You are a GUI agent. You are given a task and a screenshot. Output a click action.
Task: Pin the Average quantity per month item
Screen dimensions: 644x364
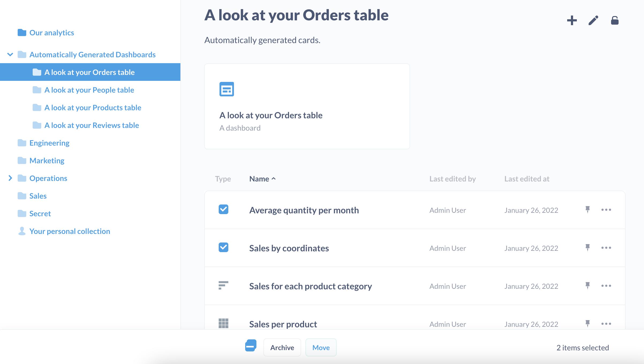[587, 210]
